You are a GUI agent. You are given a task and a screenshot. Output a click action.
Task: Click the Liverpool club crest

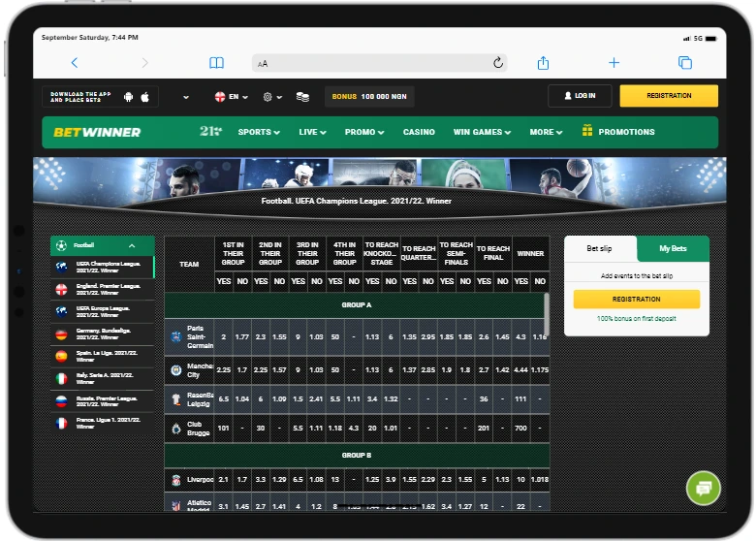point(176,480)
